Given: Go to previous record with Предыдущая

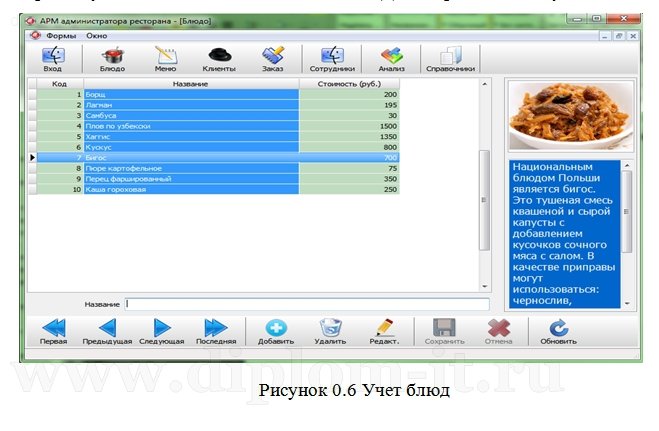Looking at the screenshot, I should click(107, 331).
